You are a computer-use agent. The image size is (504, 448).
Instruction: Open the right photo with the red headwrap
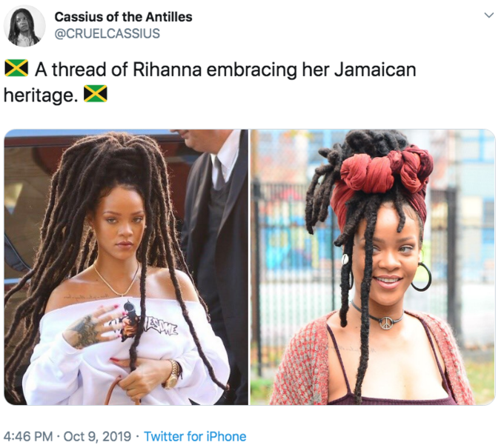pyautogui.click(x=373, y=267)
